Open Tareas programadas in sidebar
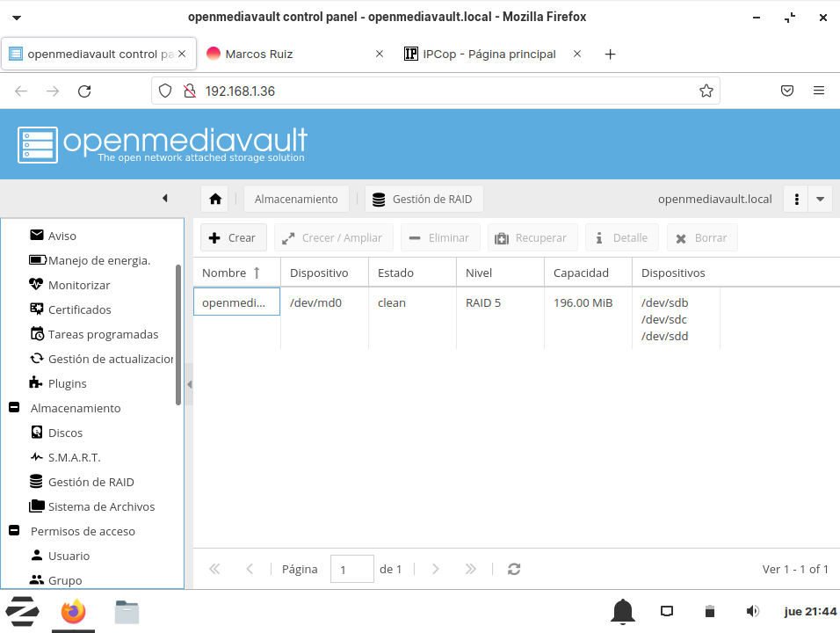The image size is (840, 633). click(x=103, y=334)
